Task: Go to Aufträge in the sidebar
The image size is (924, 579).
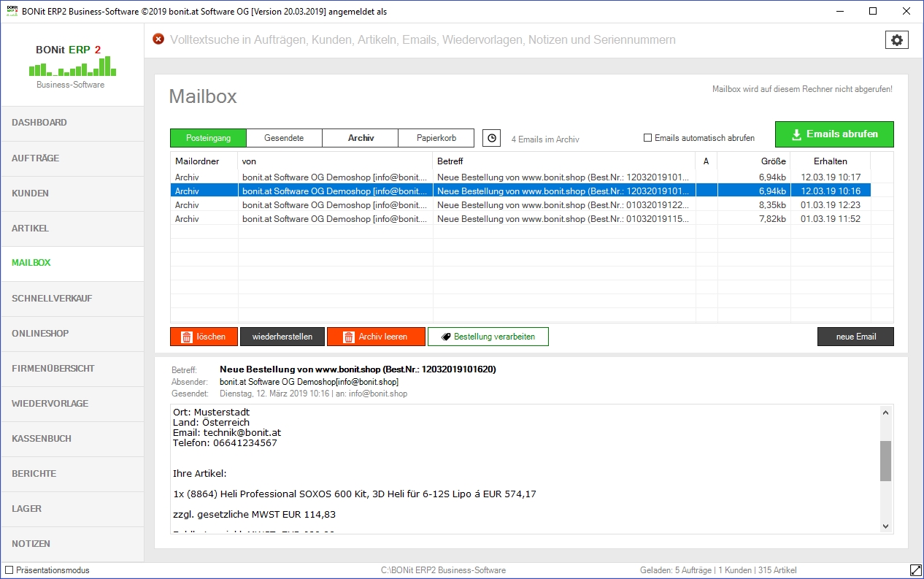Action: tap(72, 158)
